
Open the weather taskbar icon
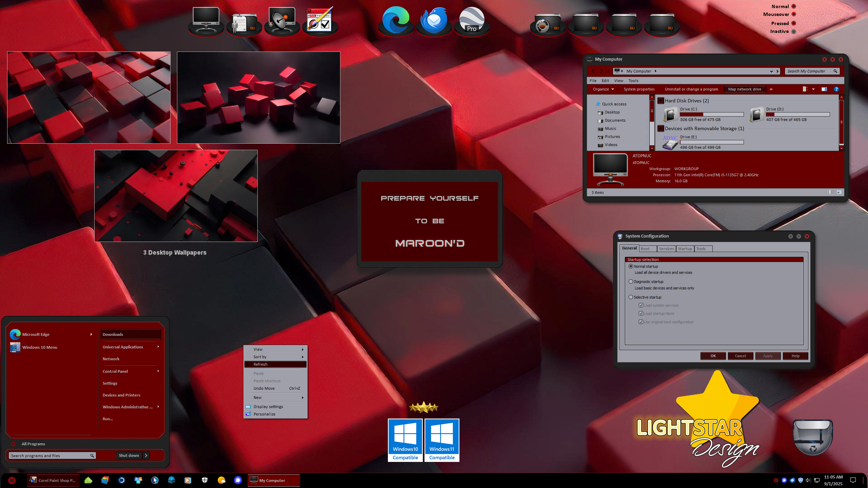221,480
